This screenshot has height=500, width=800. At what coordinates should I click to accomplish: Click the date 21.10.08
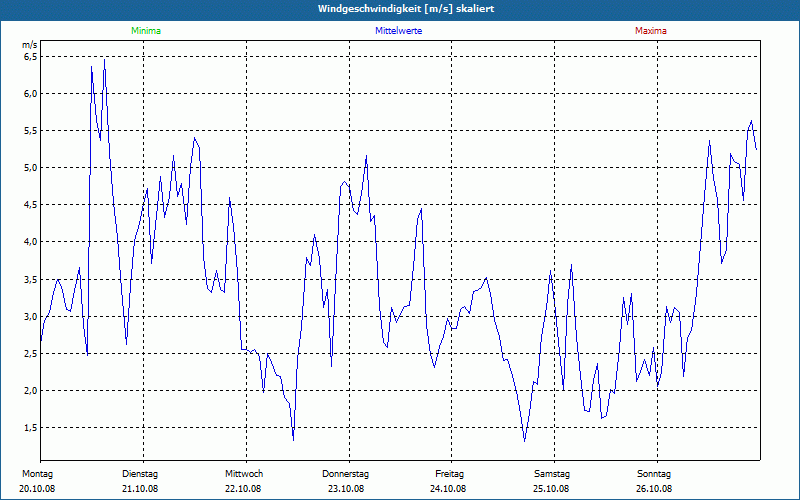[140, 489]
